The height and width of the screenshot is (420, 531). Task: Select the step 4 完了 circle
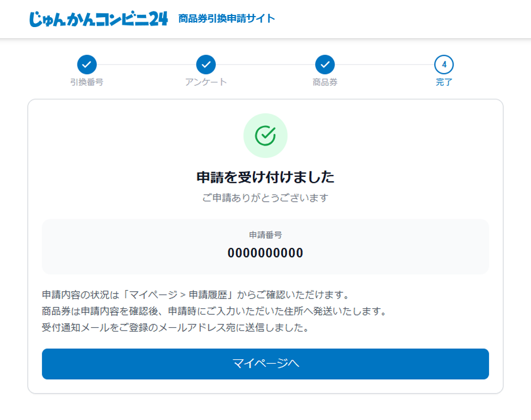444,65
